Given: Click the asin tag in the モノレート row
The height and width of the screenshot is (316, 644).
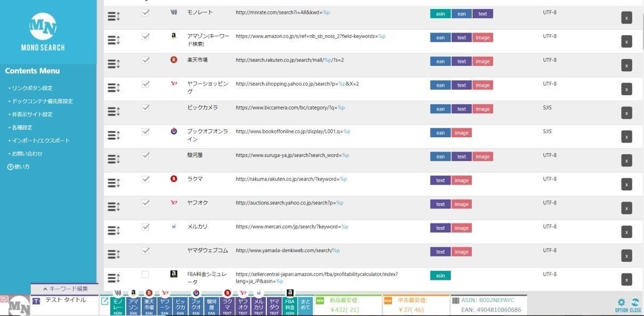Looking at the screenshot, I should pos(441,14).
